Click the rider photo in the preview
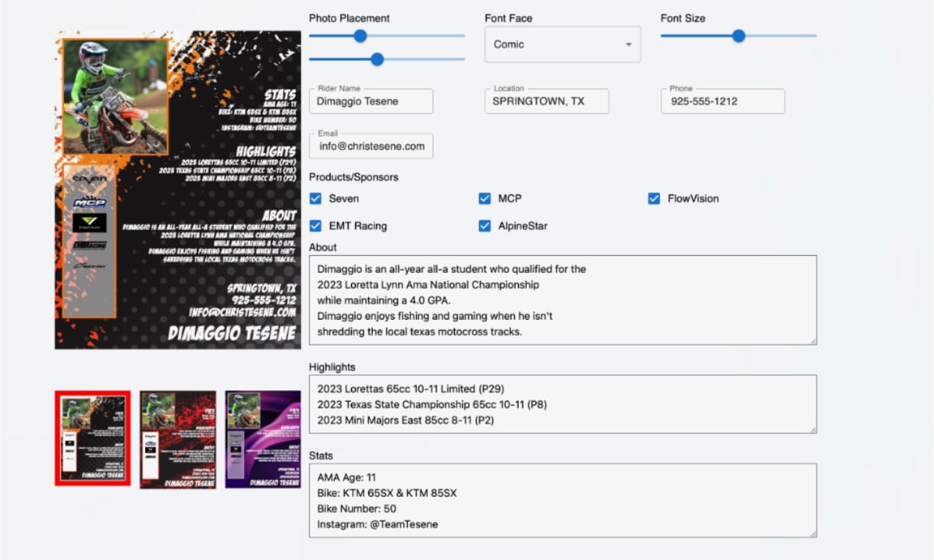Image resolution: width=934 pixels, height=560 pixels. point(115,97)
